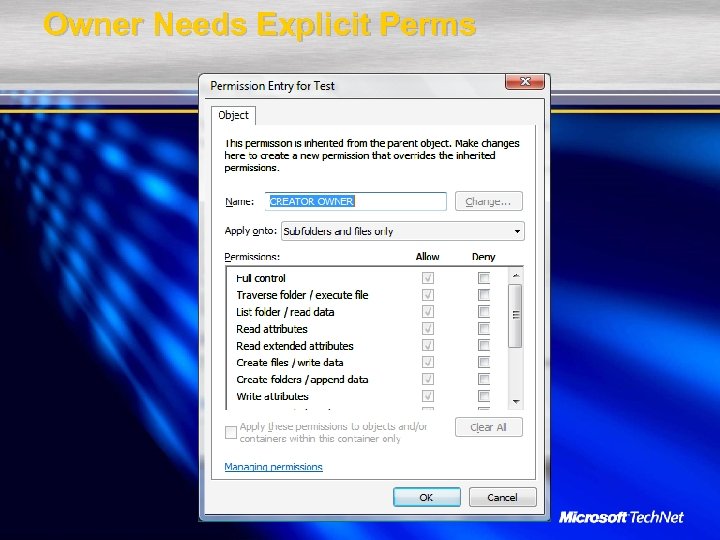The image size is (720, 540).
Task: Toggle Deny for Traverse folder / execute file
Action: point(484,295)
